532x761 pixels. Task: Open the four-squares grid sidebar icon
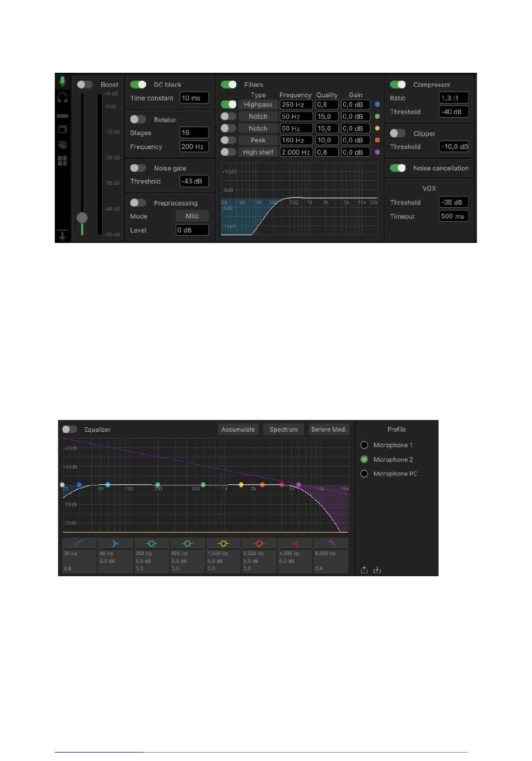click(62, 161)
